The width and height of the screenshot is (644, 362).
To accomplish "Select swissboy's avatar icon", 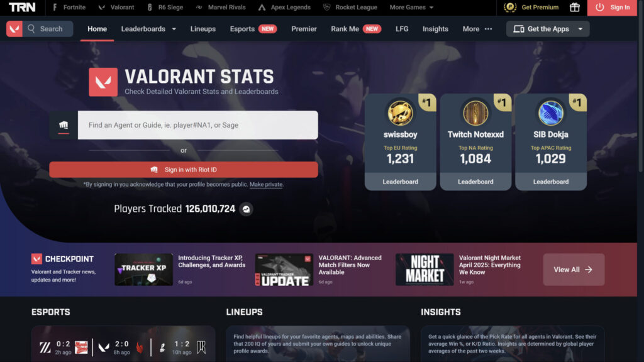I will 401,113.
